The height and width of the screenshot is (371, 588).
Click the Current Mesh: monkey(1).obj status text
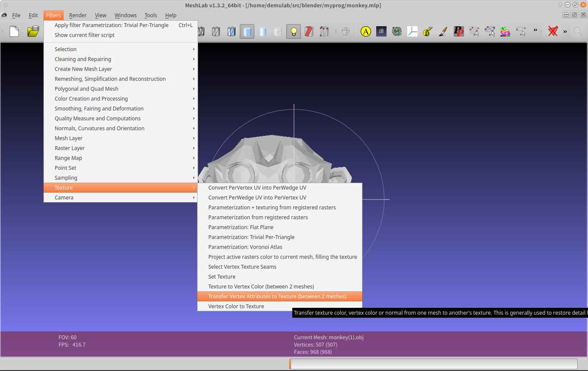click(x=329, y=337)
